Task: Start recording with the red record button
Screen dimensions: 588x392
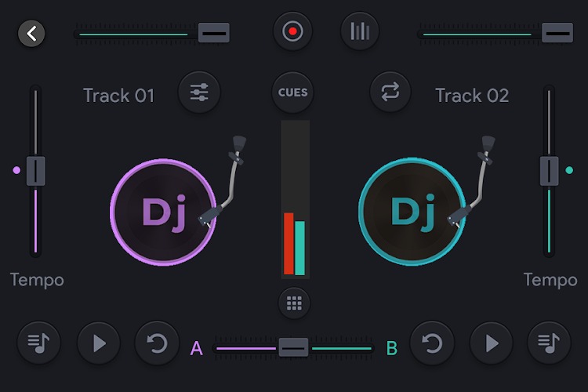Action: pyautogui.click(x=292, y=31)
